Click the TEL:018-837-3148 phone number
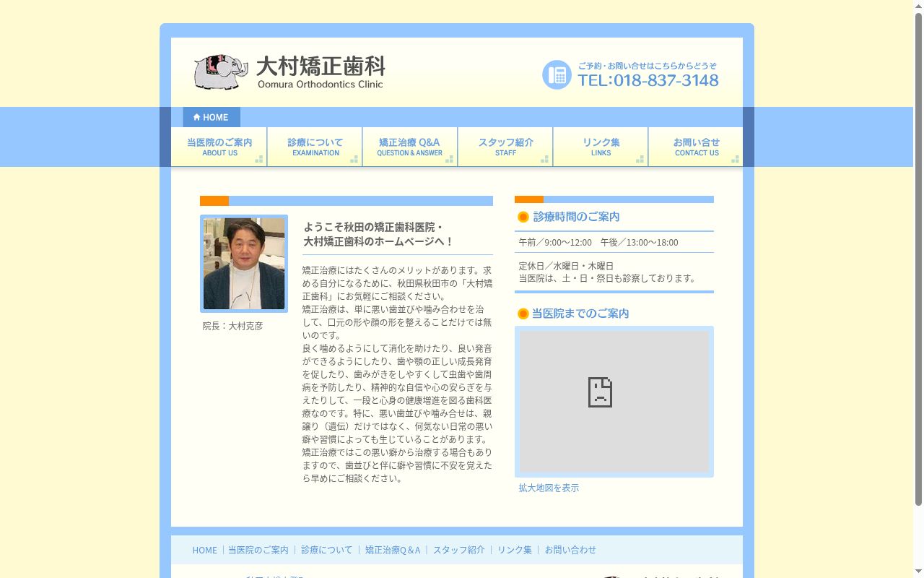924x578 pixels. click(x=648, y=80)
